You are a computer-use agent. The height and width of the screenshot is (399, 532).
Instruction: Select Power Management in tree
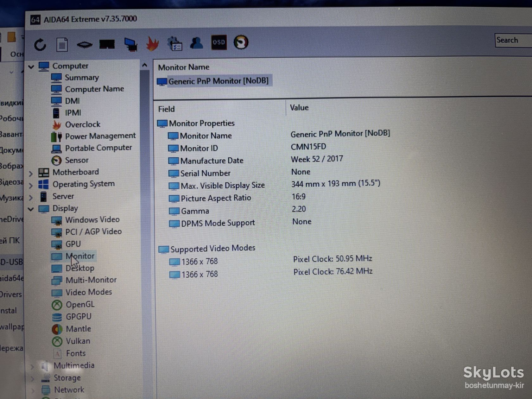[94, 136]
